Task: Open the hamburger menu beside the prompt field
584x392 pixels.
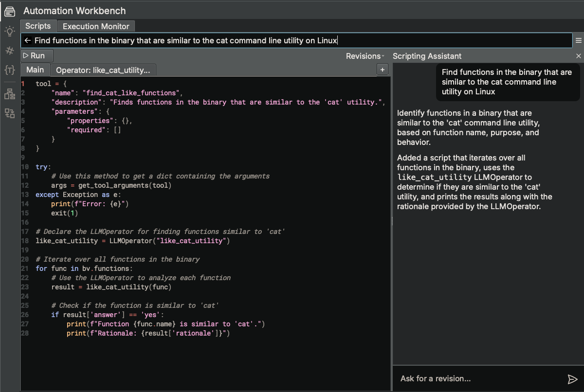Action: coord(578,40)
